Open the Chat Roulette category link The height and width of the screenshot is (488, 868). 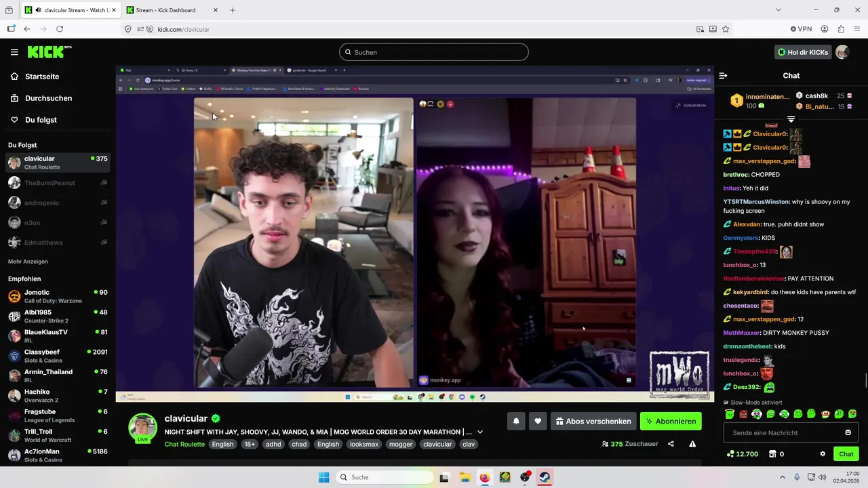tap(184, 444)
